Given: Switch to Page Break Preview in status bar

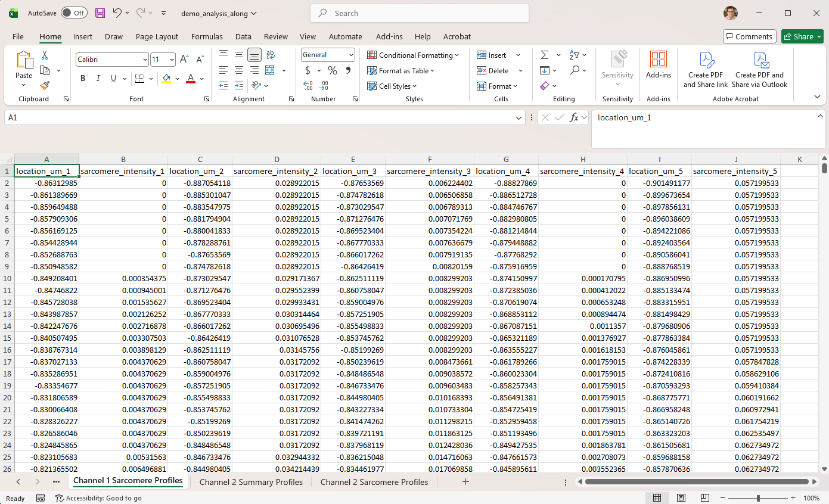Looking at the screenshot, I should [704, 498].
